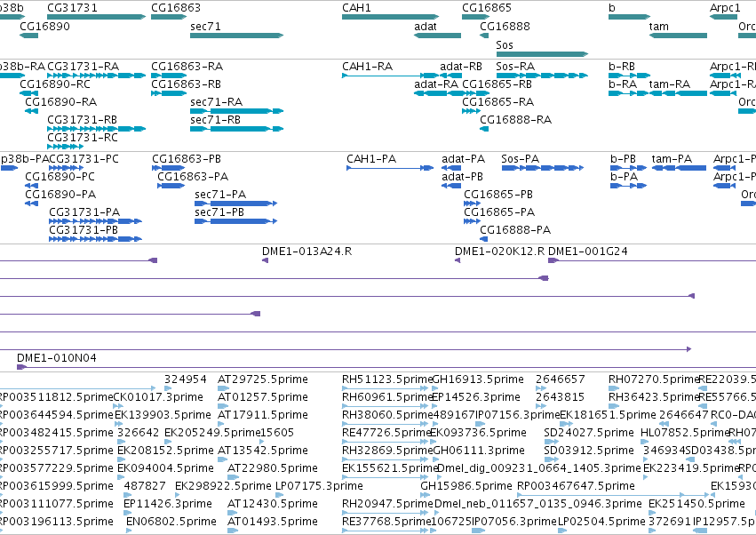Click the Sos-RA transcript
This screenshot has height=535, width=756.
[x=543, y=76]
